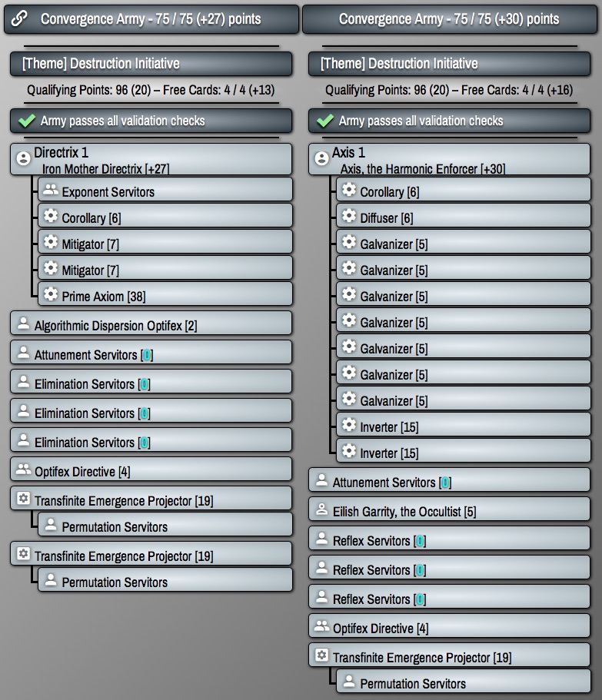Click right 'Free Cards: 4 / 4 (+16)' text
This screenshot has width=602, height=700.
[x=517, y=90]
